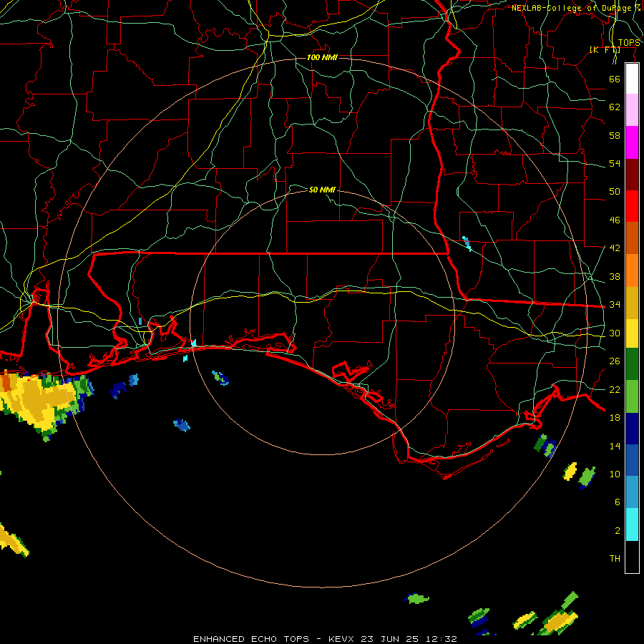The width and height of the screenshot is (644, 644).
Task: Click the '[K FT]' legend units label
Action: tap(605, 49)
